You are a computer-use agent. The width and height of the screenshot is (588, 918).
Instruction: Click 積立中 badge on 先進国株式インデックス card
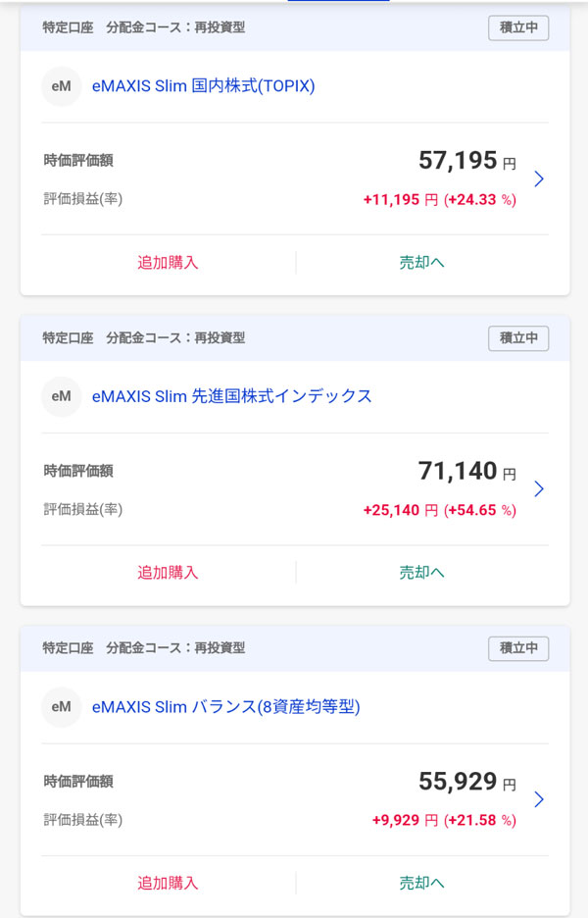tap(518, 338)
